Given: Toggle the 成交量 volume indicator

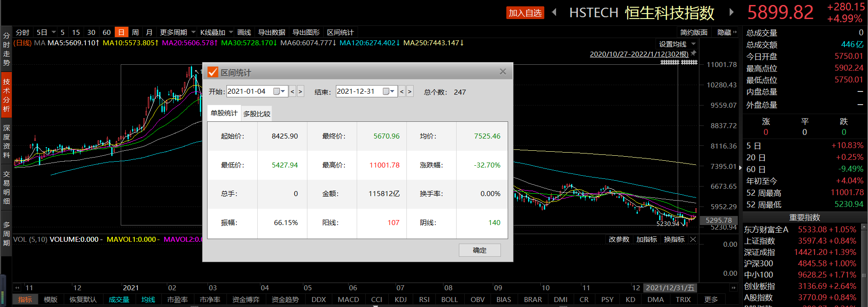Looking at the screenshot, I should tap(119, 299).
